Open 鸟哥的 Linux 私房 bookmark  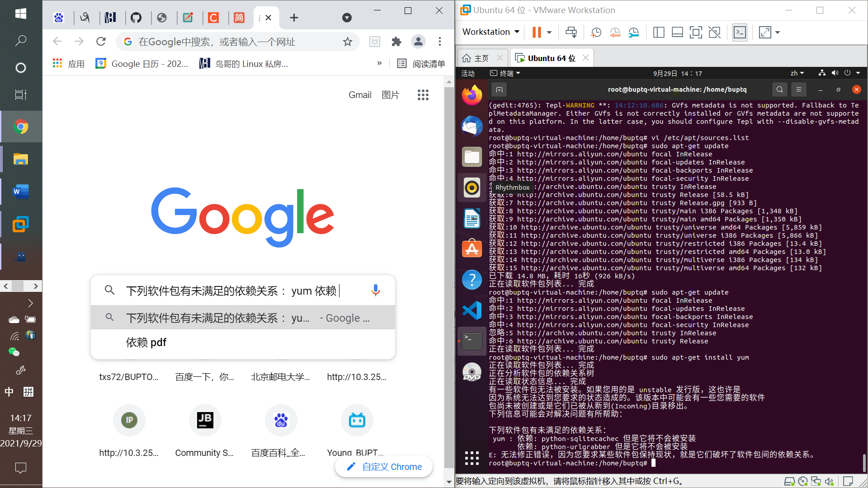(x=244, y=64)
